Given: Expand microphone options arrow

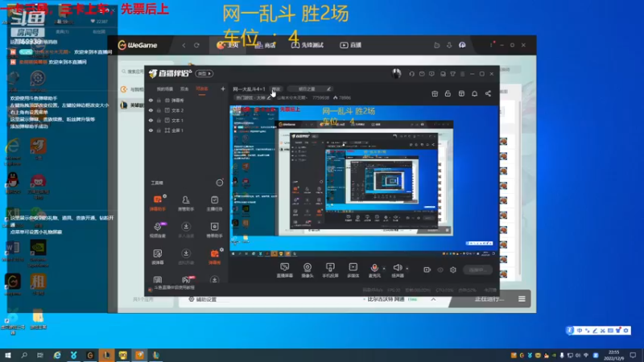Looking at the screenshot, I should point(384,269).
